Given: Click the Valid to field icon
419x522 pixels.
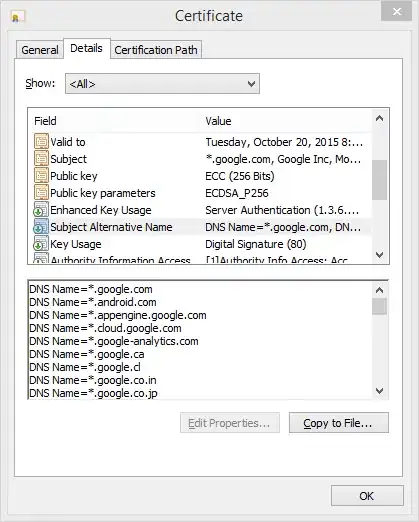Looking at the screenshot, I should point(41,141).
